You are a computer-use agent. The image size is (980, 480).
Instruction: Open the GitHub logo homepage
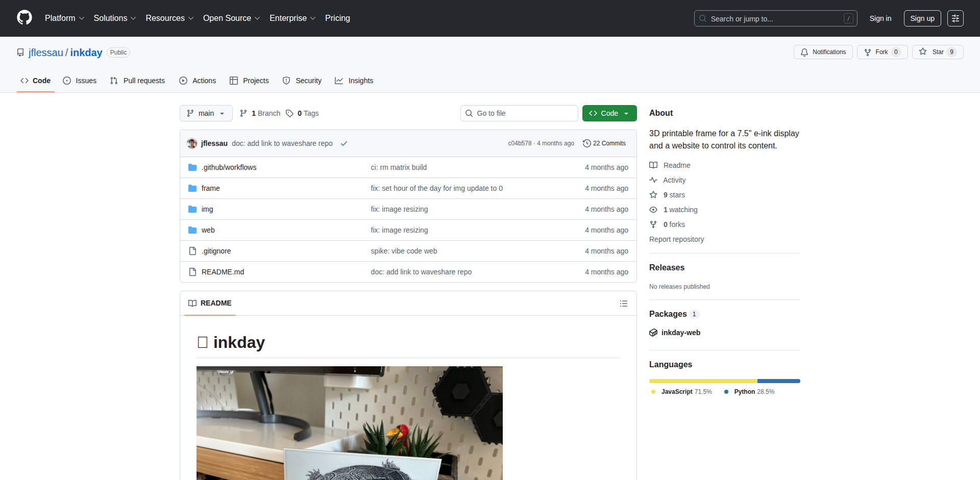pos(24,18)
